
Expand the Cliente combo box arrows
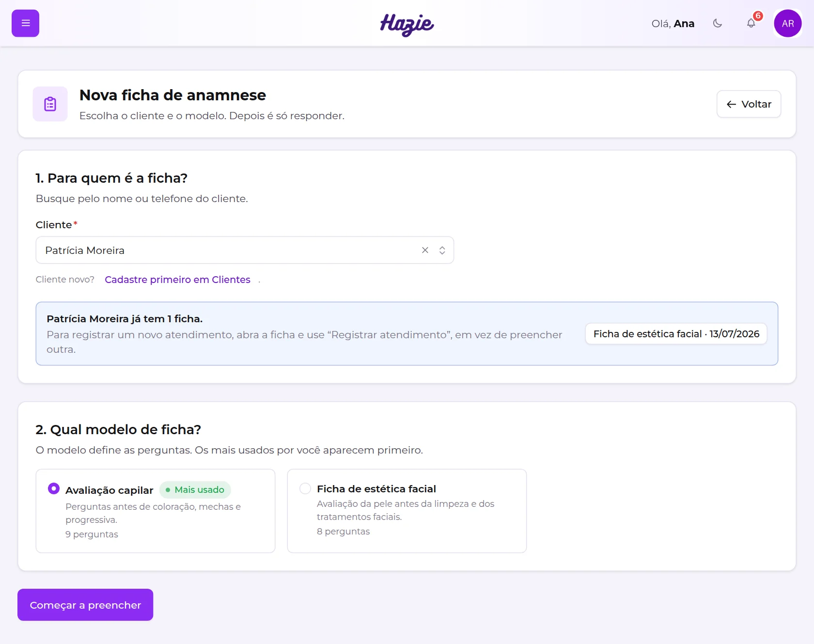[442, 250]
